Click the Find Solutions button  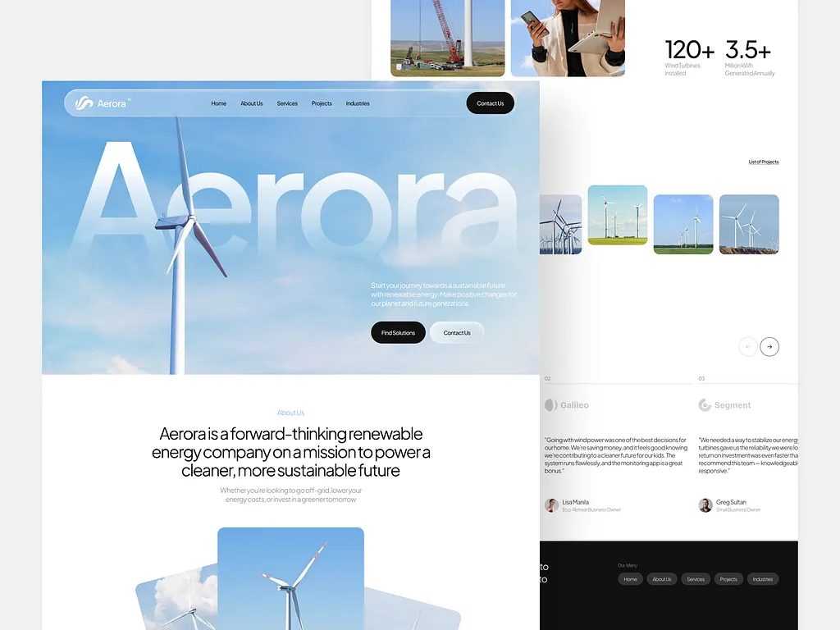click(398, 332)
